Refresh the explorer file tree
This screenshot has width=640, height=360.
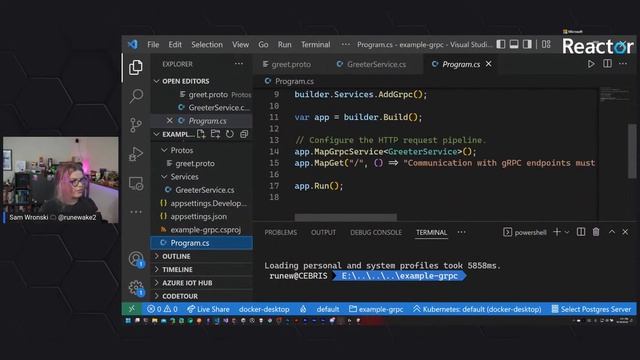[230, 134]
